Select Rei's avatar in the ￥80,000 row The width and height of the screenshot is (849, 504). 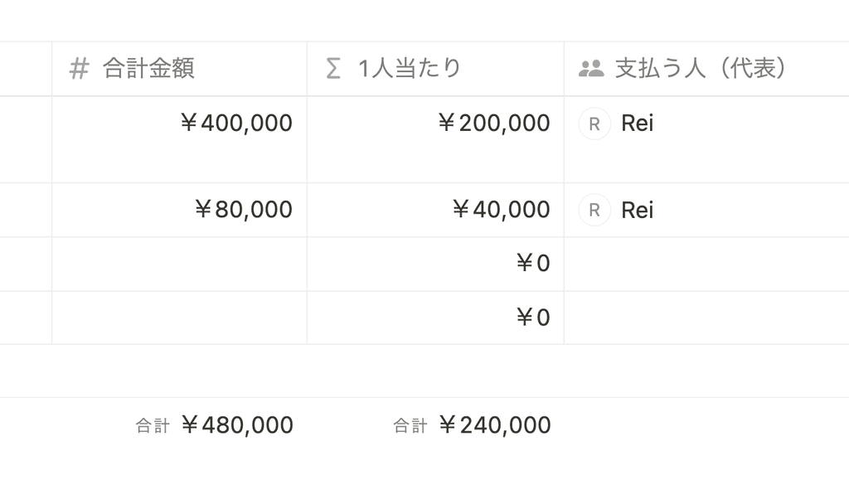pos(594,210)
